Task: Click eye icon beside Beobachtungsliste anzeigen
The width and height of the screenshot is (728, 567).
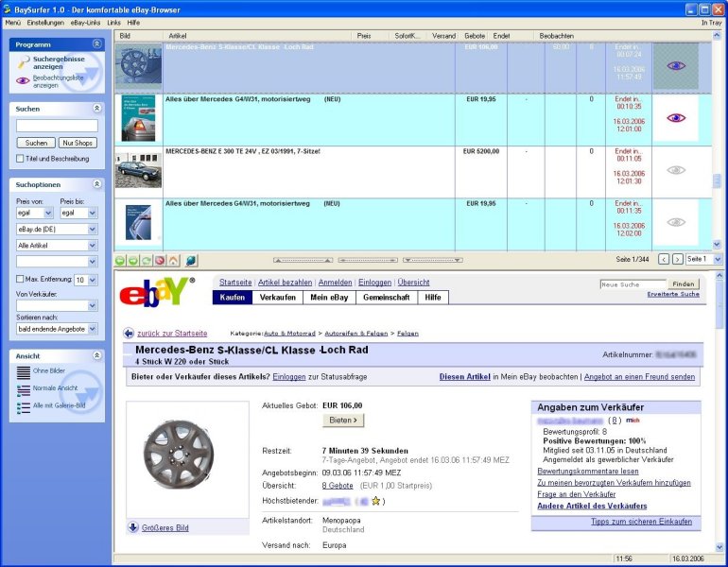Action: (x=23, y=80)
